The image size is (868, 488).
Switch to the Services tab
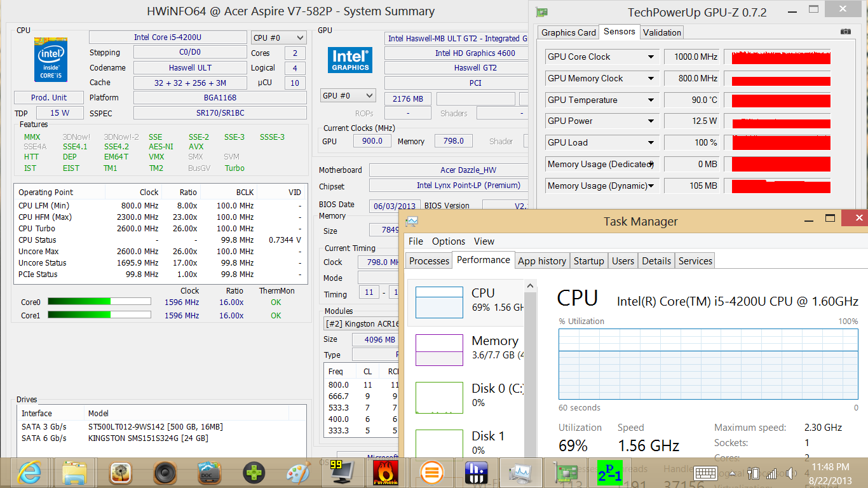(696, 261)
